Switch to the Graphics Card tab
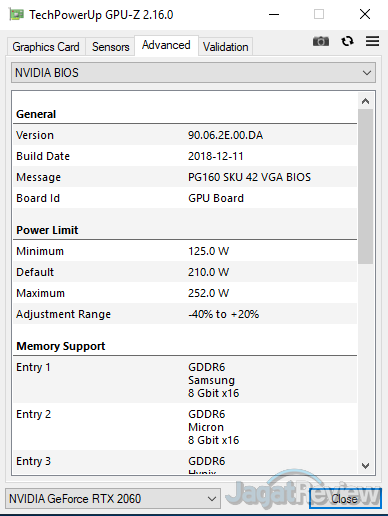 pos(46,47)
